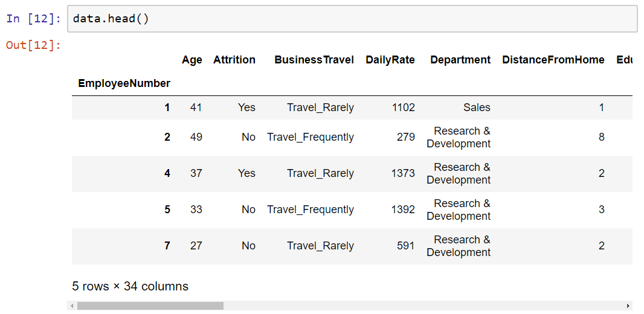Select the Department column header

(460, 60)
